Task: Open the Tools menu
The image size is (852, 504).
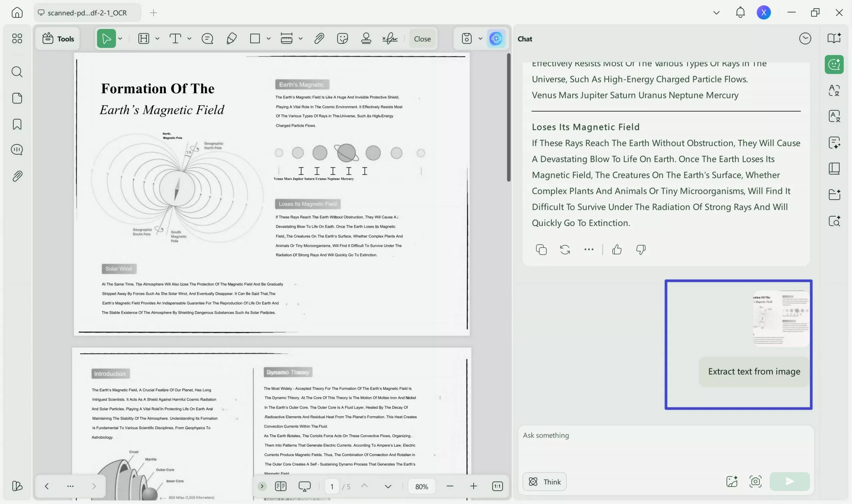Action: point(58,39)
